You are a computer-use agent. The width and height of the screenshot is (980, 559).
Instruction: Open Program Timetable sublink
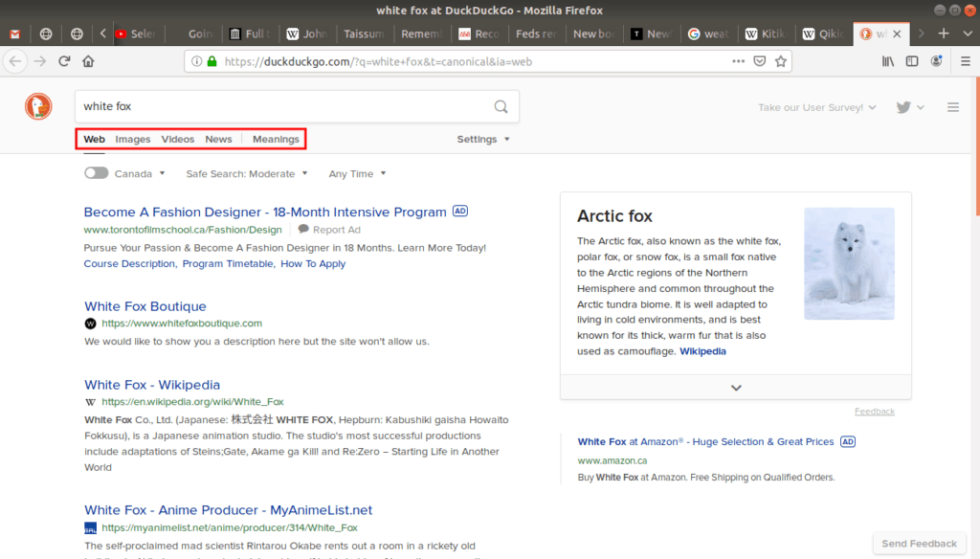(228, 263)
